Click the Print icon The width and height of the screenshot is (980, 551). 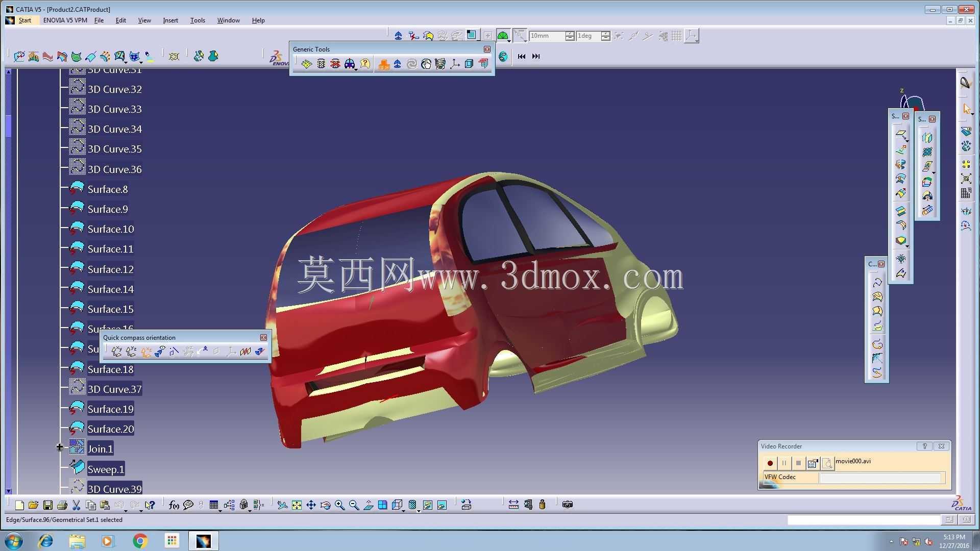62,505
